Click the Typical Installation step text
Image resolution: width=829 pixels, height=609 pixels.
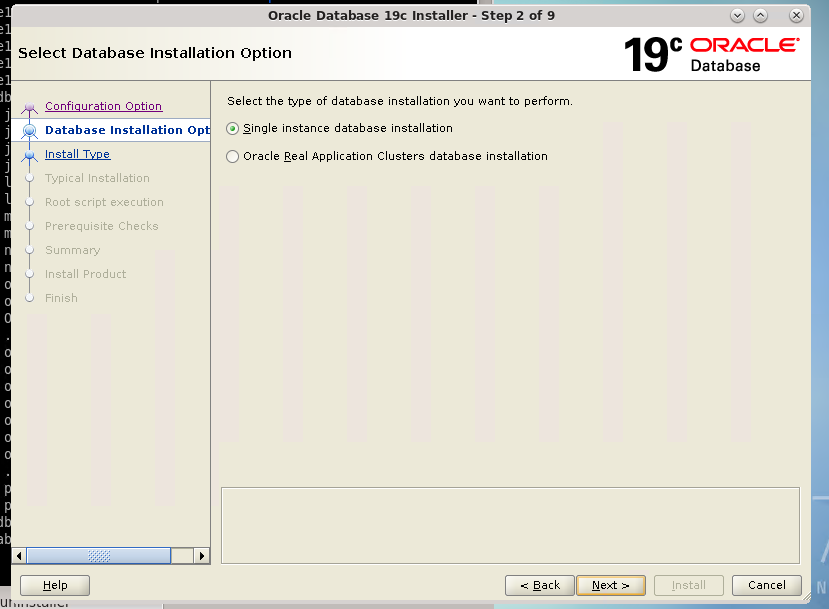pyautogui.click(x=97, y=178)
